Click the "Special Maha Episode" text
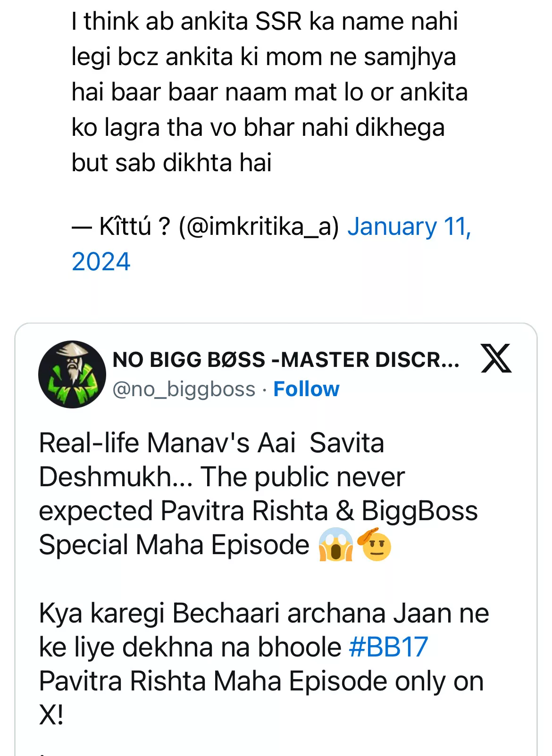 174,545
